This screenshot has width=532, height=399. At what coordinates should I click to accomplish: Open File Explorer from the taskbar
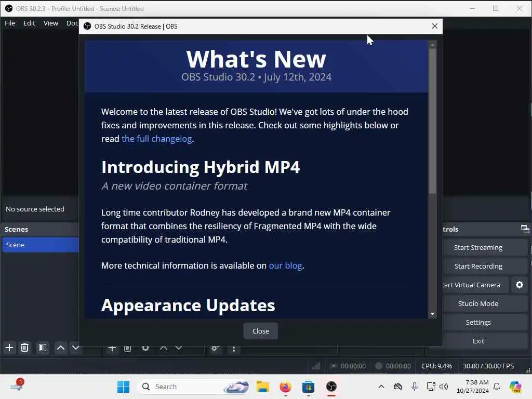262,387
